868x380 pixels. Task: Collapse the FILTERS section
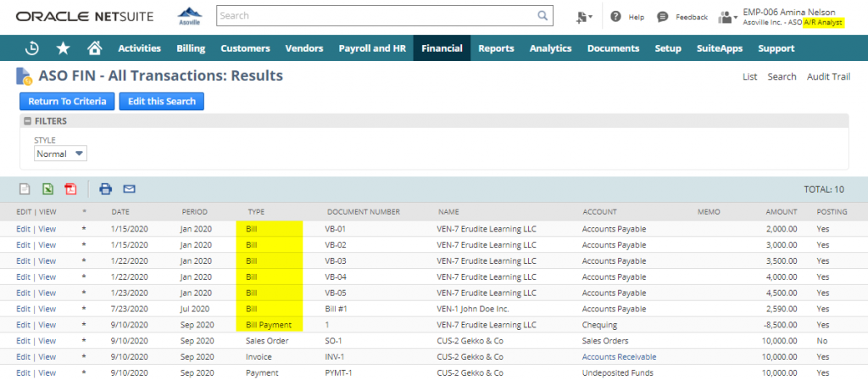point(28,120)
